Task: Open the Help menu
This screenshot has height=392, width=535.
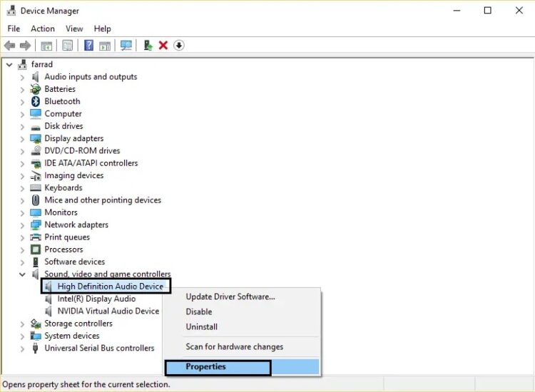Action: (102, 29)
